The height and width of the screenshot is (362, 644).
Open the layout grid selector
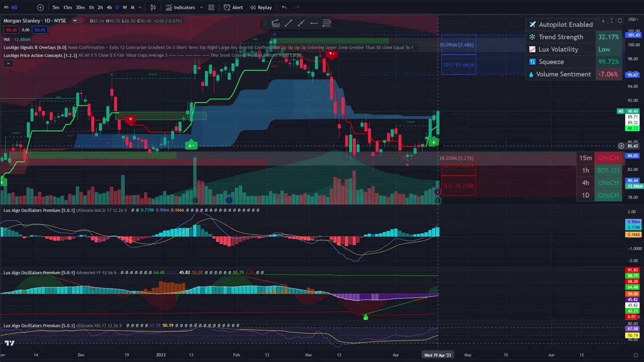[211, 8]
